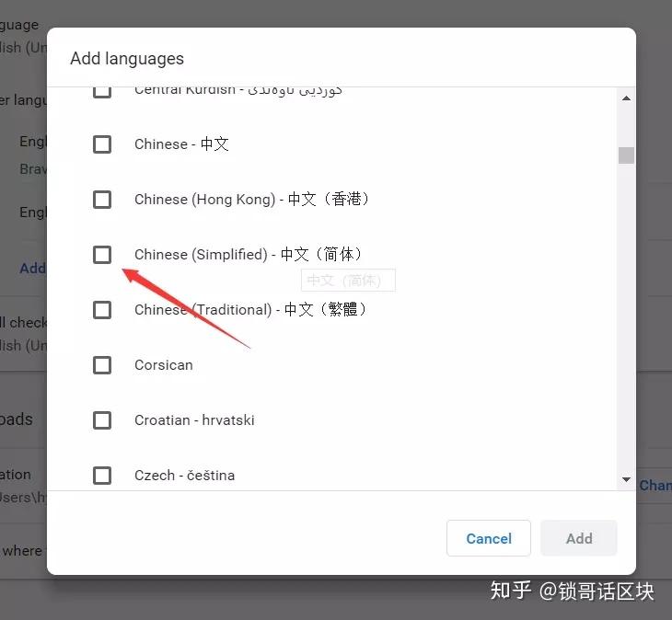Click the Czech - čeština label
The image size is (672, 620).
(185, 476)
